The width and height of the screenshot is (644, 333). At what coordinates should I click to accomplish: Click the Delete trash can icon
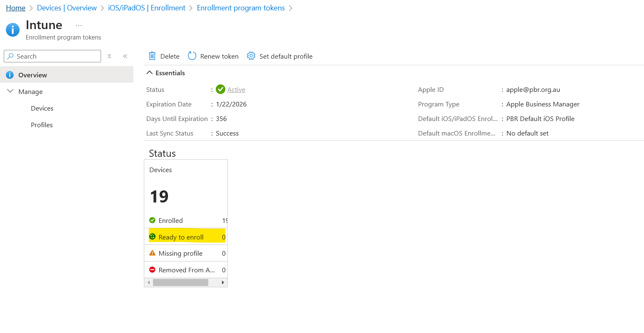coord(152,56)
